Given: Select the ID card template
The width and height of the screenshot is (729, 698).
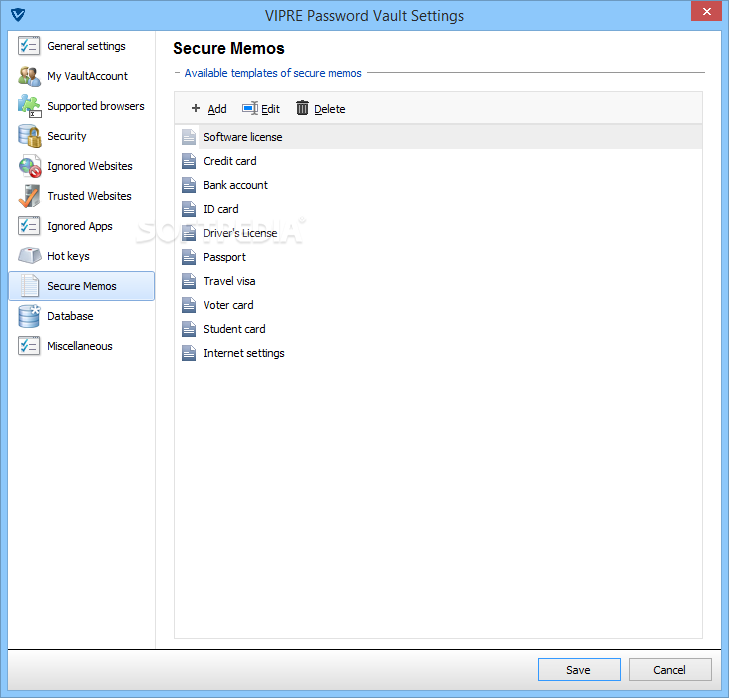Looking at the screenshot, I should click(x=438, y=209).
